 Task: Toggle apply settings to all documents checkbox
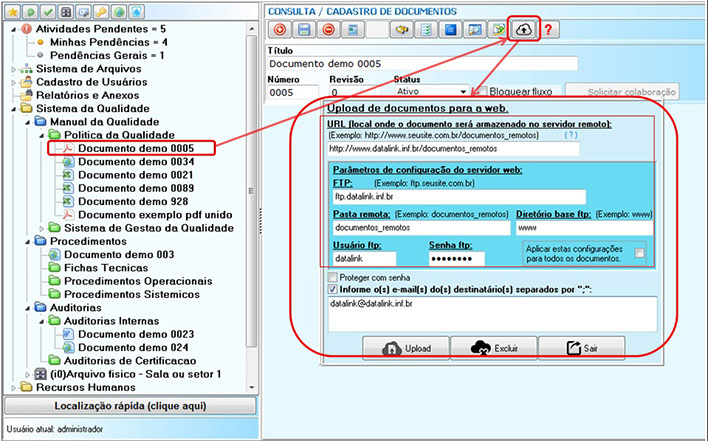point(639,254)
